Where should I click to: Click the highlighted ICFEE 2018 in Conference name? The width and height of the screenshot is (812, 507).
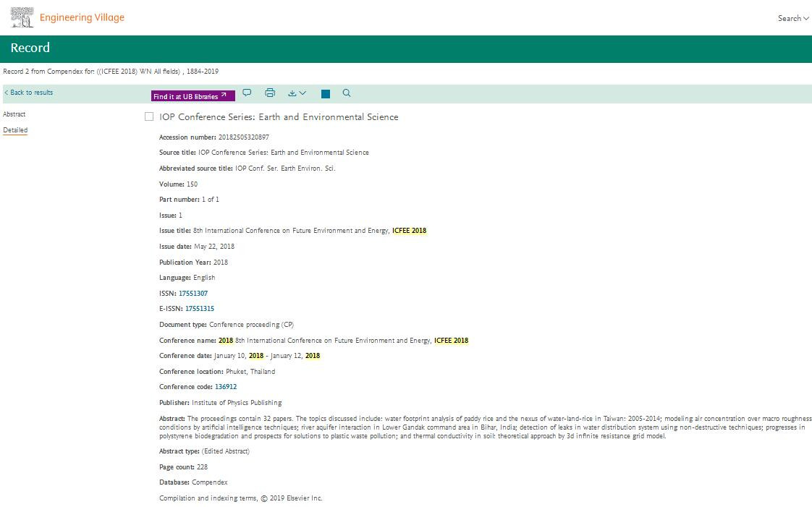(451, 341)
